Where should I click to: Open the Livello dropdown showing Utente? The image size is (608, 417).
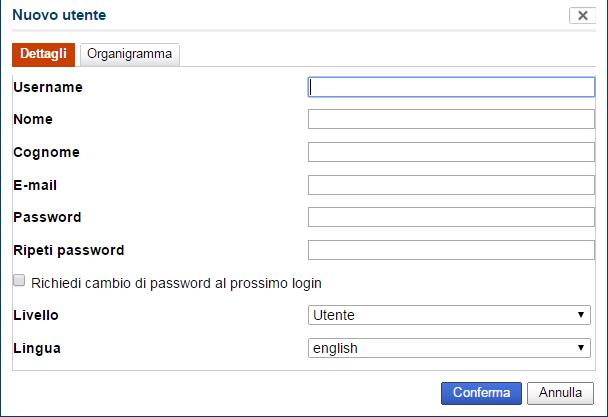[x=440, y=316]
